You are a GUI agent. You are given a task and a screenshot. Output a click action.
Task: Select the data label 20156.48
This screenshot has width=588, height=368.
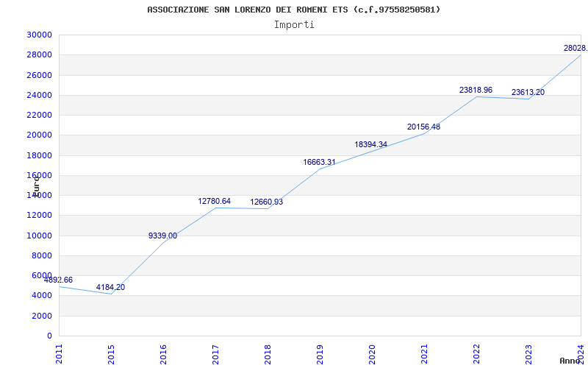pos(424,127)
